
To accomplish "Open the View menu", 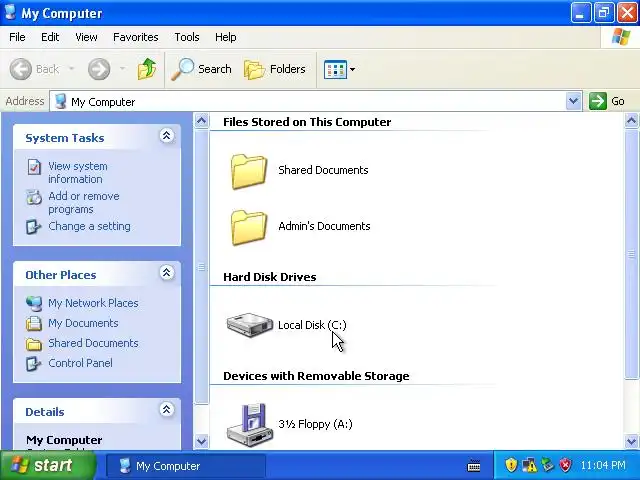I will (86, 37).
